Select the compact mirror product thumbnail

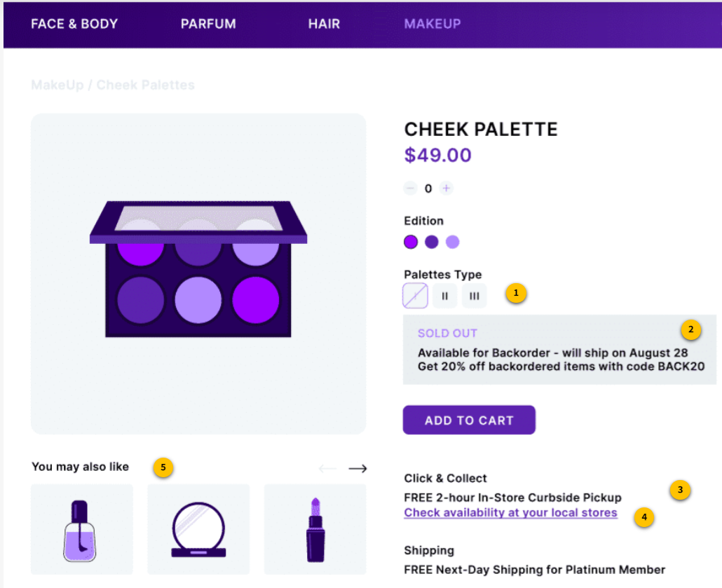click(198, 530)
